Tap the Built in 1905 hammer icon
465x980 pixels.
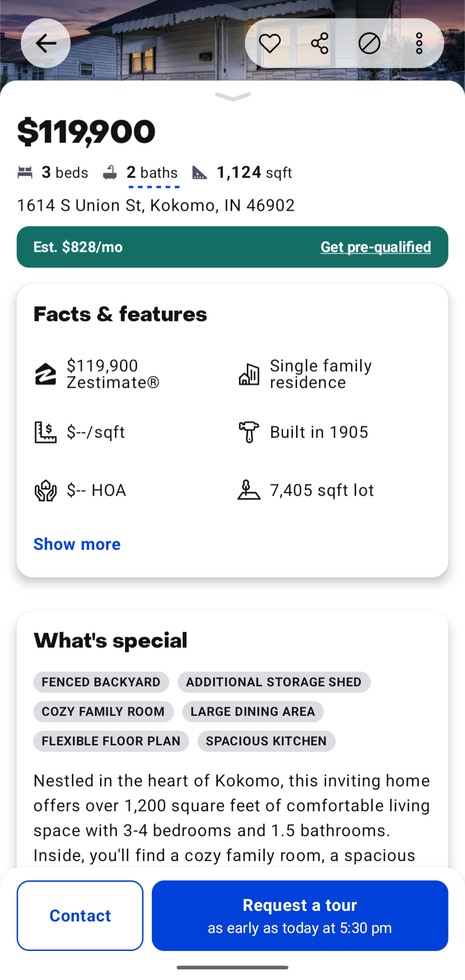click(x=249, y=432)
